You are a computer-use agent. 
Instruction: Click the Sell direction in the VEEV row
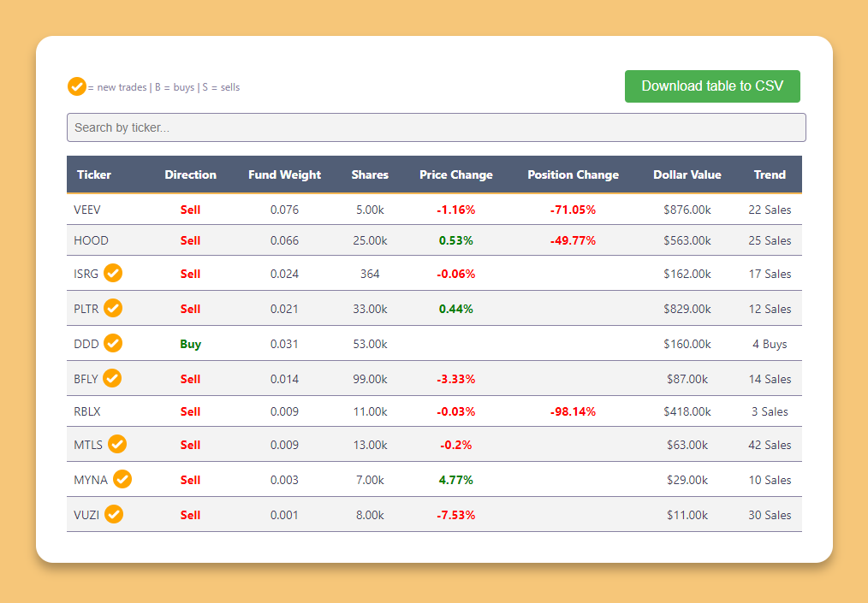pyautogui.click(x=190, y=210)
